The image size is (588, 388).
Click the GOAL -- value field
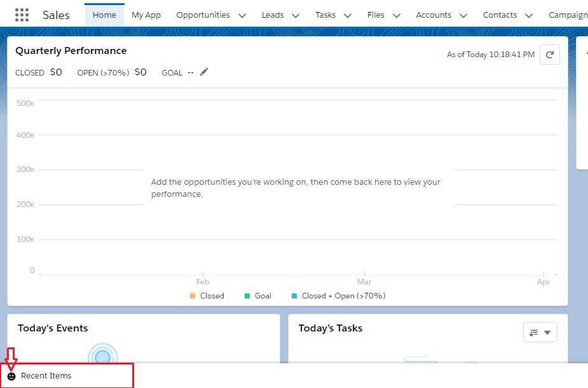[189, 72]
